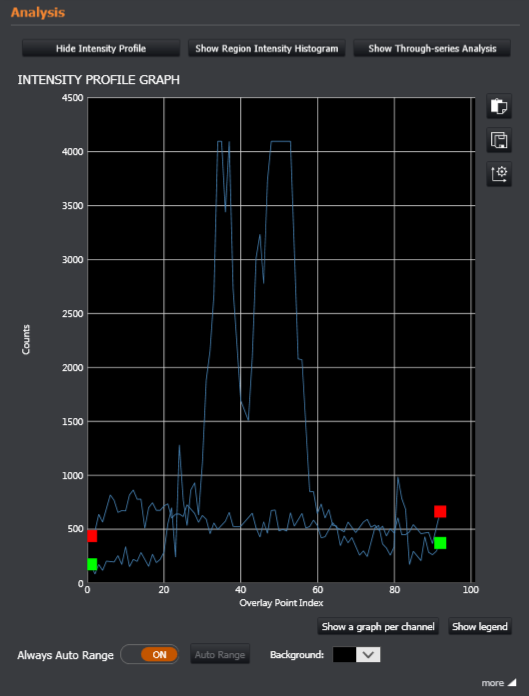Open the Background color dropdown arrow
This screenshot has width=529, height=696.
(x=368, y=655)
